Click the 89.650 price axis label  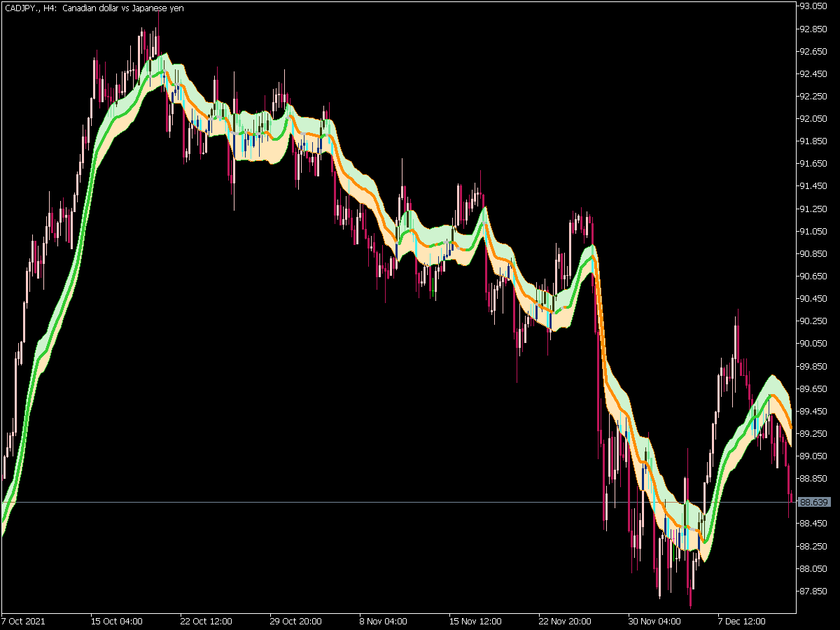click(814, 388)
